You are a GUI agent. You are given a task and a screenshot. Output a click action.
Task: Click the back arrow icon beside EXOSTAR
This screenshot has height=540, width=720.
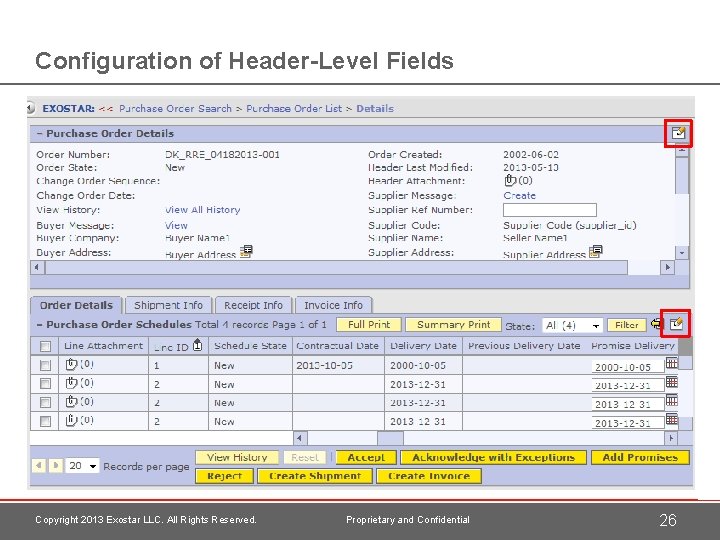click(30, 108)
